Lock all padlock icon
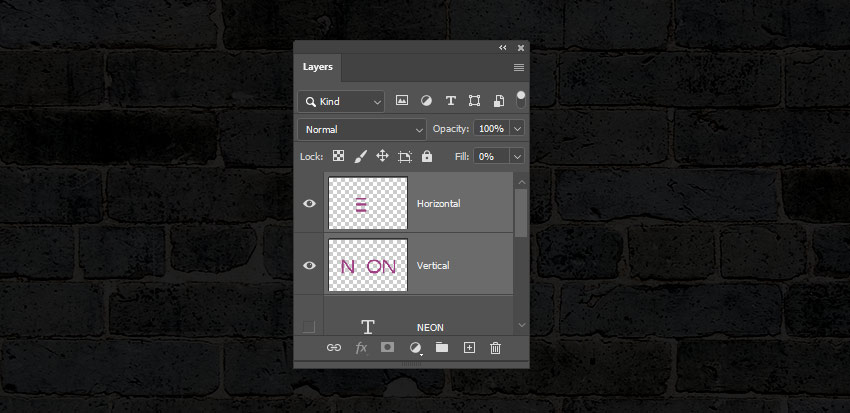The width and height of the screenshot is (850, 413). point(427,156)
